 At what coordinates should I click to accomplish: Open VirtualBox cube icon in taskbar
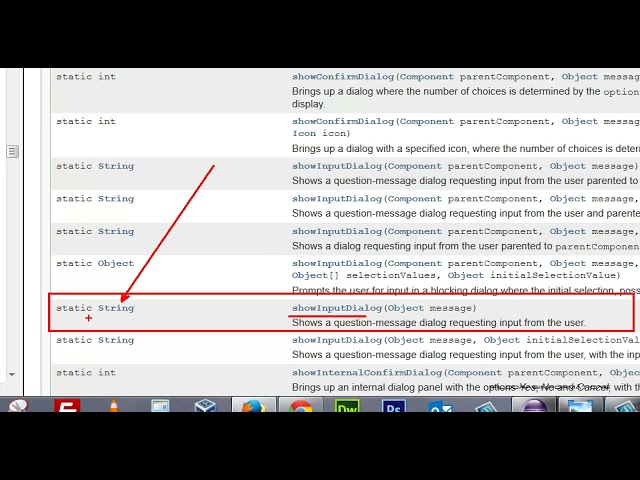(x=205, y=405)
